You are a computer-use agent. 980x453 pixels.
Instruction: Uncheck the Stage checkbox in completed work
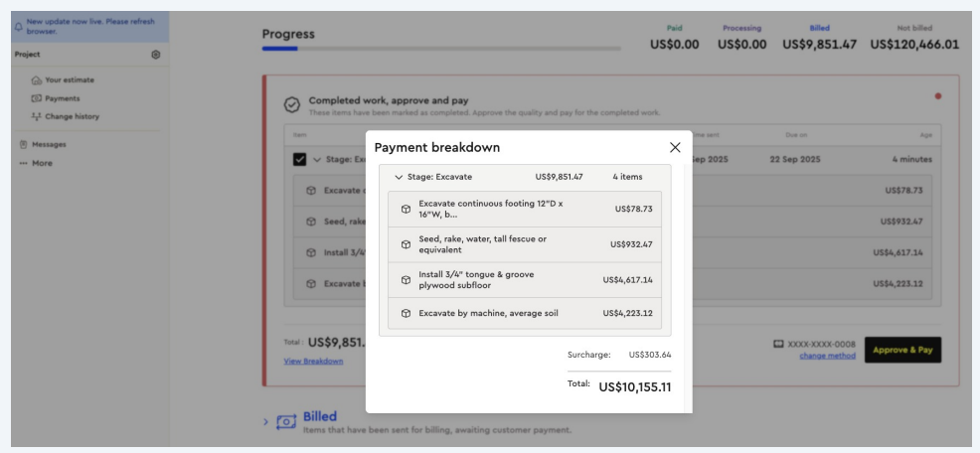pos(299,159)
